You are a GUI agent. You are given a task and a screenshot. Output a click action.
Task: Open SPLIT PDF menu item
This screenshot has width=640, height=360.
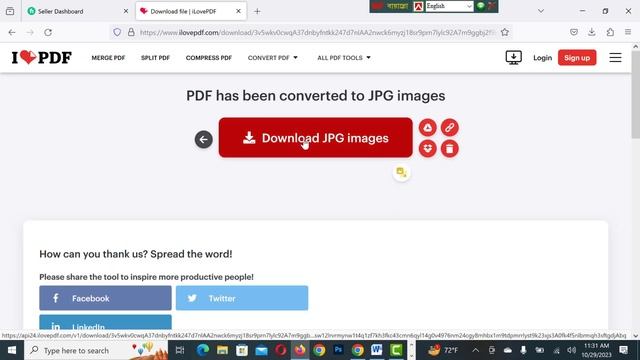[155, 58]
